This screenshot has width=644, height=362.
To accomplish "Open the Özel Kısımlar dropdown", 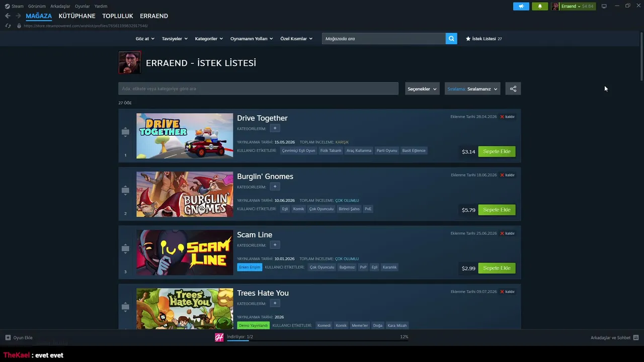I will click(x=296, y=39).
